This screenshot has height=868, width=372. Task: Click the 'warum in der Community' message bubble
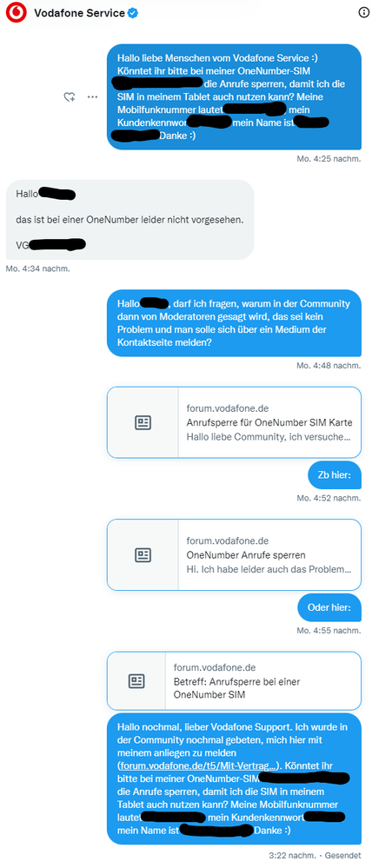234,322
